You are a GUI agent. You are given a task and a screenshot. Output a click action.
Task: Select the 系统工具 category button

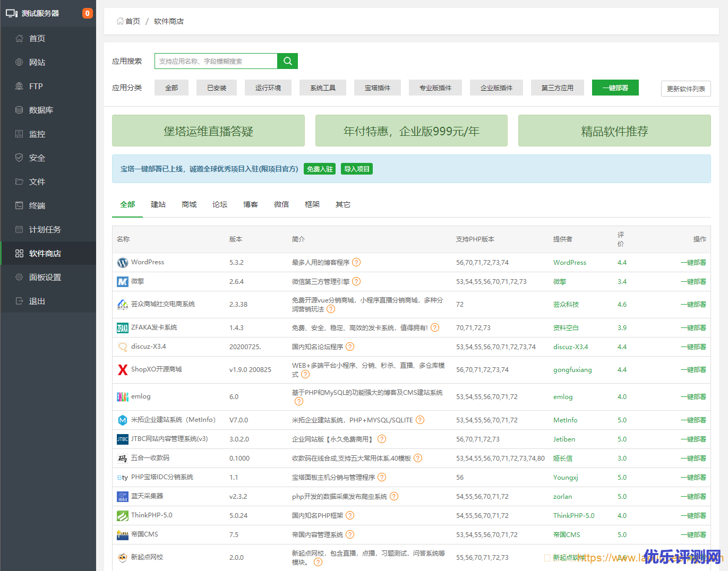point(323,88)
